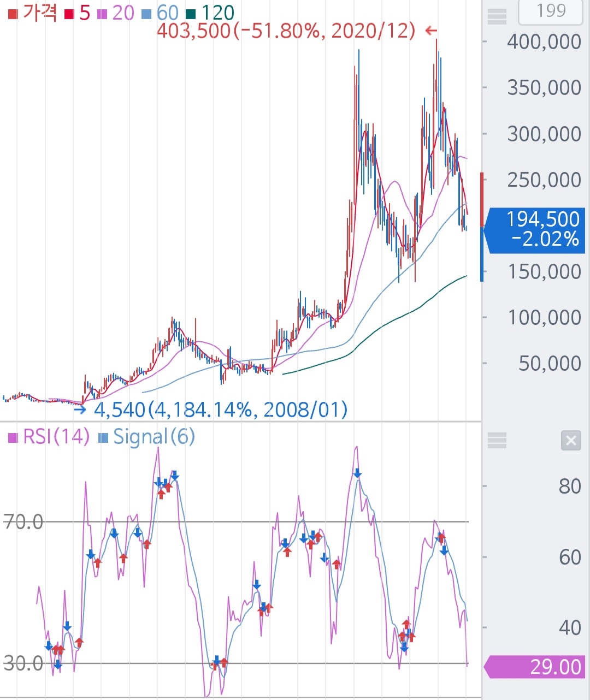Tap the 199 candle count field
This screenshot has height=700, width=590.
pos(550,11)
